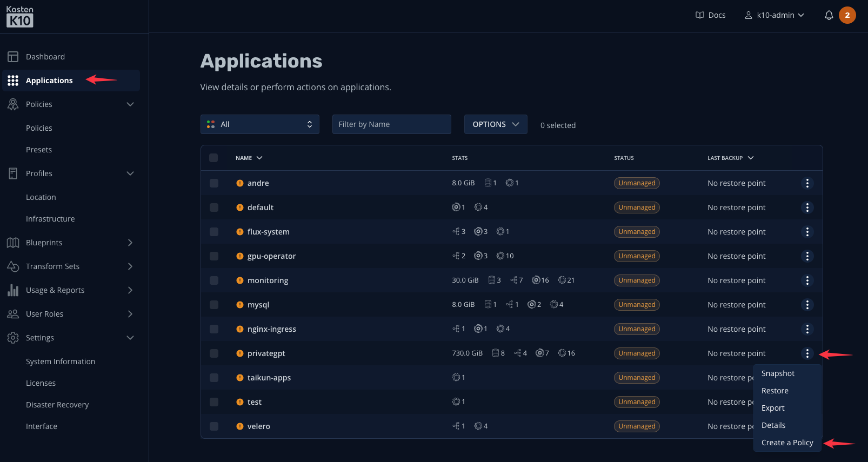Click the Usage & Reports chart icon
This screenshot has width=868, height=462.
13,290
